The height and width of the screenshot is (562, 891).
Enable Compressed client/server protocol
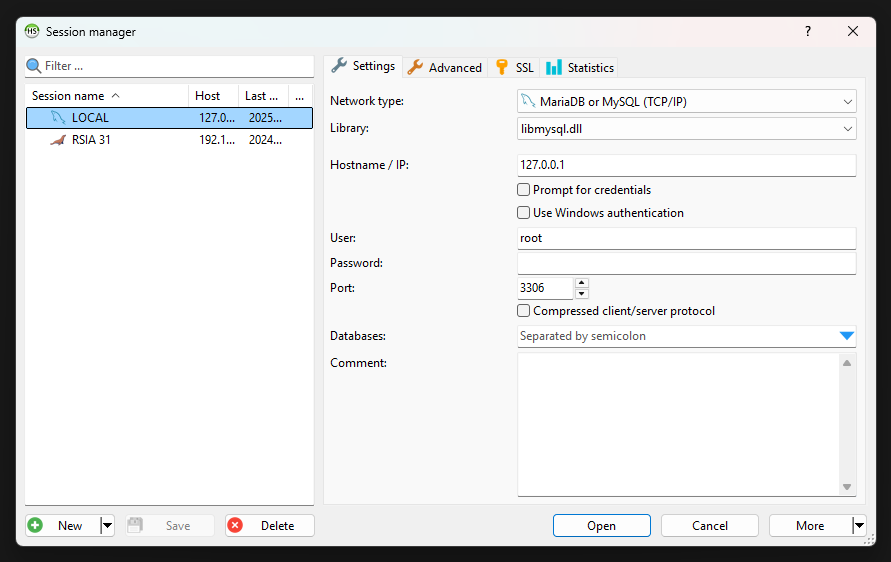[x=523, y=310]
